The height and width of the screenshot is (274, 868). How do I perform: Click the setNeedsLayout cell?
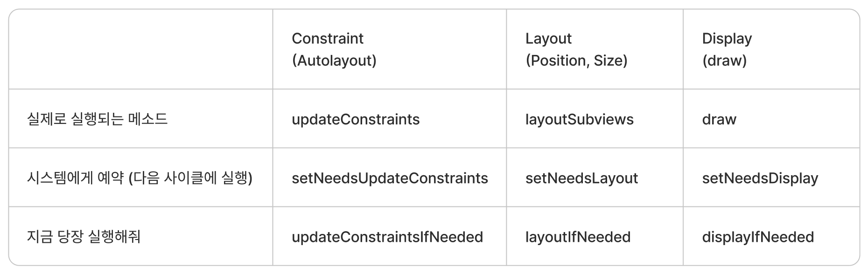coord(581,178)
